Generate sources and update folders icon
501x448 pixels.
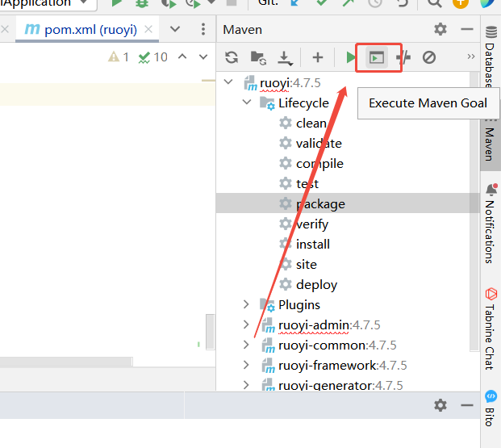pos(258,58)
